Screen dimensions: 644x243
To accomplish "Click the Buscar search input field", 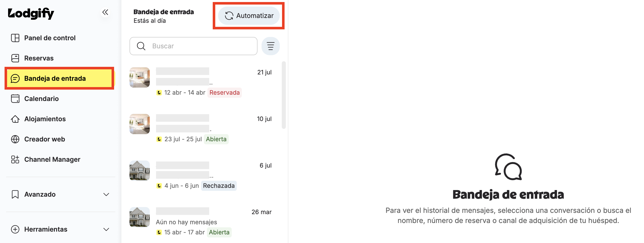I will point(194,46).
